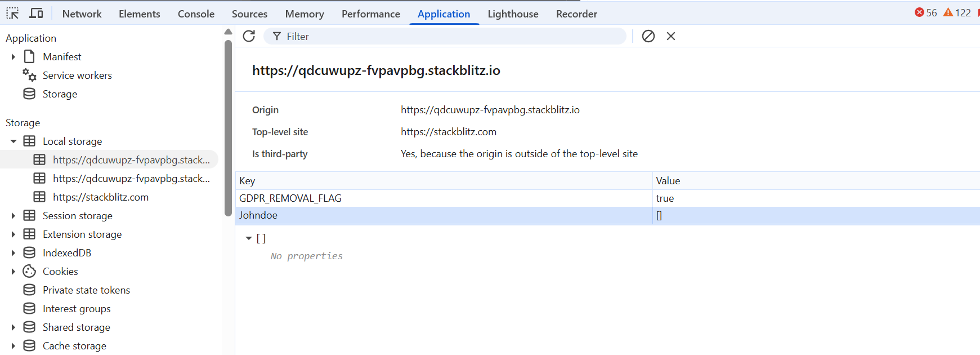Select https://stackblitz.com local storage entry

tap(100, 197)
